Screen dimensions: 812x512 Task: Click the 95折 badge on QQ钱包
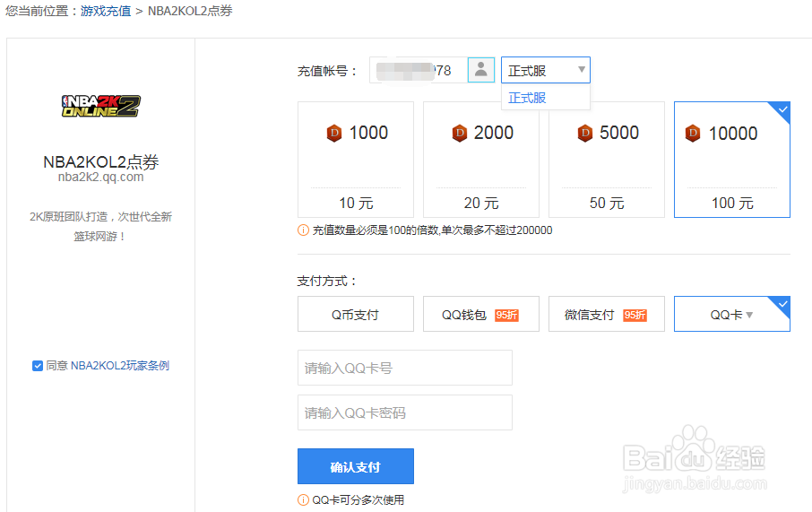(x=506, y=315)
